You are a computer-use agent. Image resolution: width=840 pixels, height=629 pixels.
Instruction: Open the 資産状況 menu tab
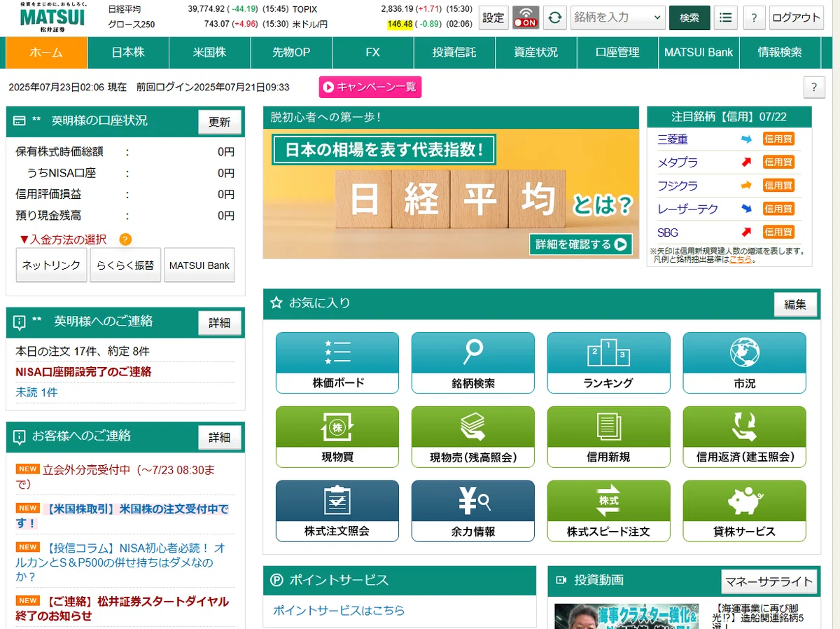535,53
